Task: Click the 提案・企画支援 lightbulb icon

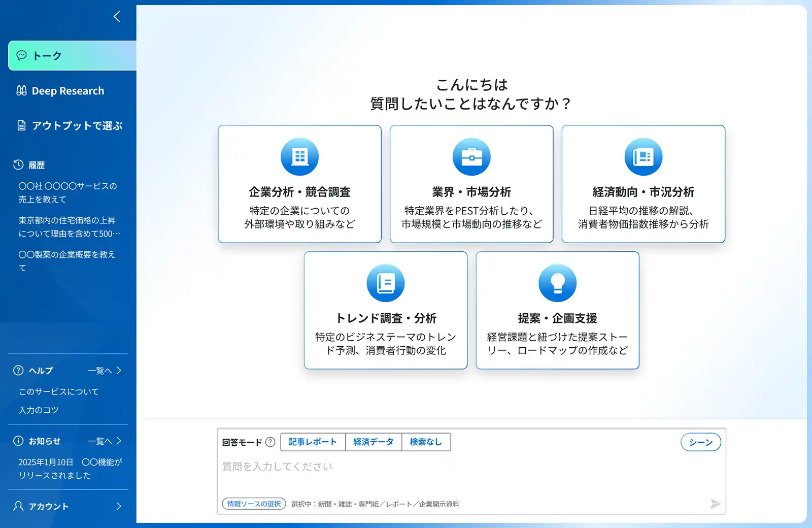Action: tap(557, 282)
